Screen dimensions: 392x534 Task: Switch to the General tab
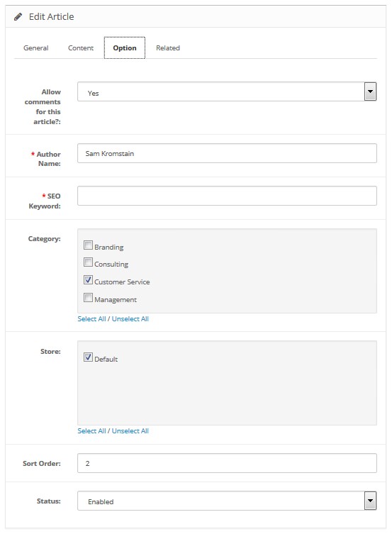35,48
